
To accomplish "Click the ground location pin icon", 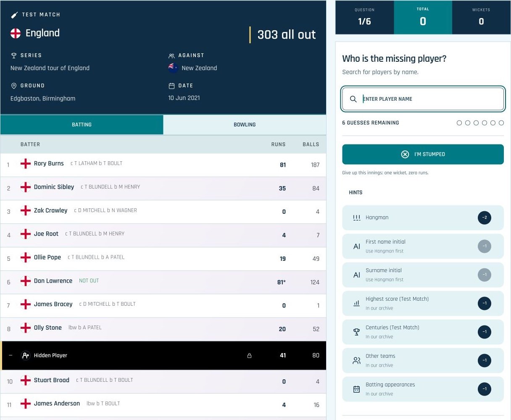I will [13, 86].
